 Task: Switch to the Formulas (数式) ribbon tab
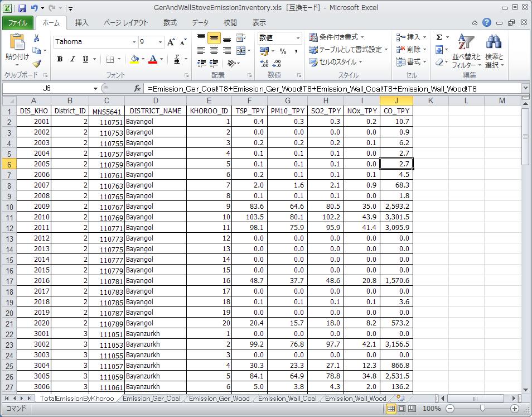[170, 23]
